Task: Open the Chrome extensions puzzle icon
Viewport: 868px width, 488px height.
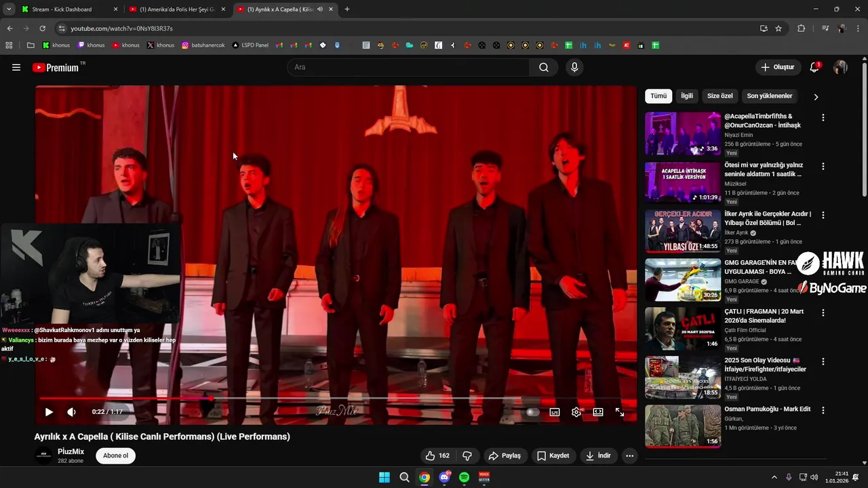Action: (801, 28)
